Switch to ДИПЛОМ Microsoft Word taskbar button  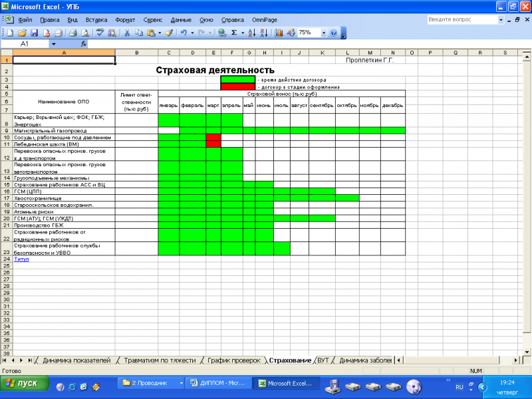pos(219,383)
